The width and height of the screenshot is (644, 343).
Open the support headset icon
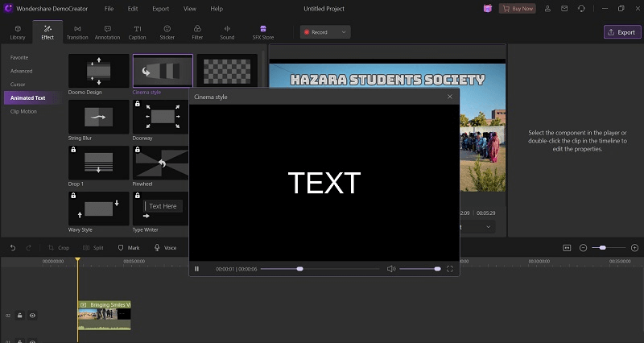tap(581, 9)
